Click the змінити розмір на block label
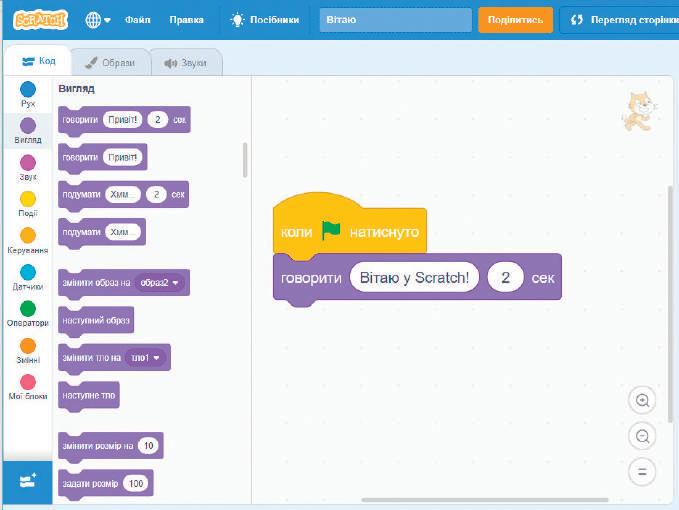This screenshot has width=679, height=510. point(97,445)
